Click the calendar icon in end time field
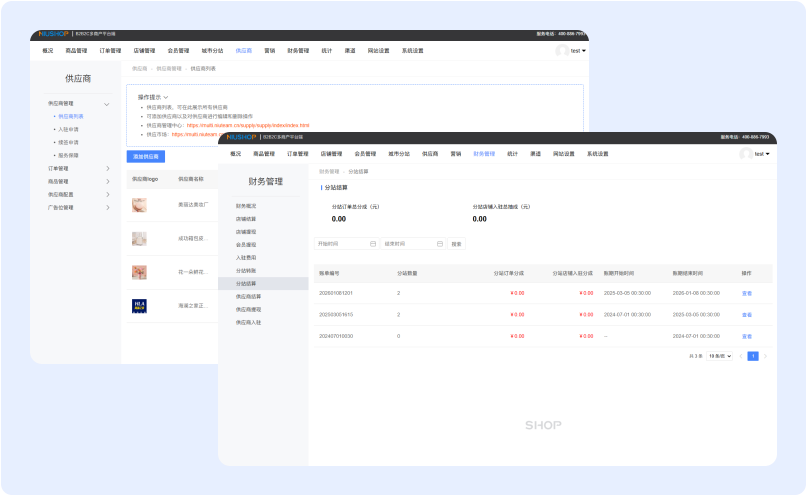The width and height of the screenshot is (807, 496). [438, 243]
